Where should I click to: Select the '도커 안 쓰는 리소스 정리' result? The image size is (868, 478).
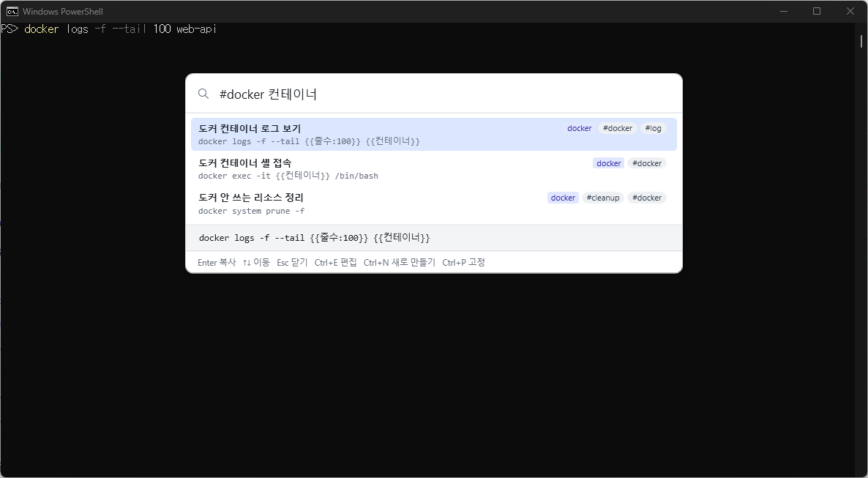point(433,203)
